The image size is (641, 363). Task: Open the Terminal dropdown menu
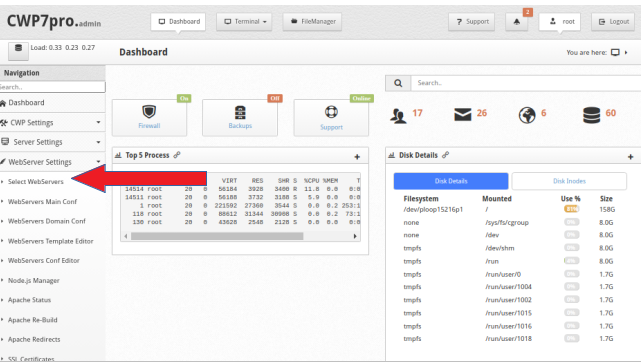pos(244,22)
